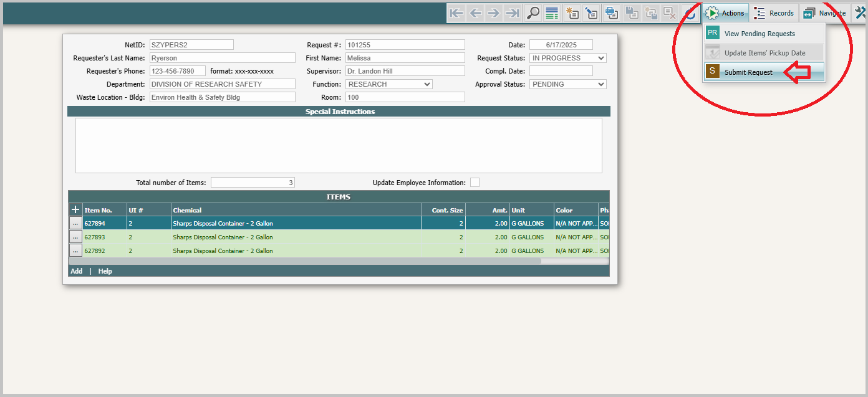Select item number 627894 cell
Screen dimensions: 868x397
104,223
